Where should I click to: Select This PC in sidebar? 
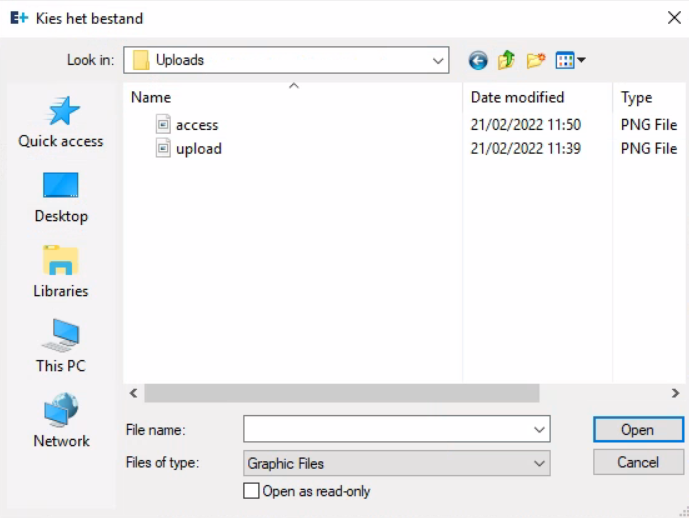click(61, 347)
